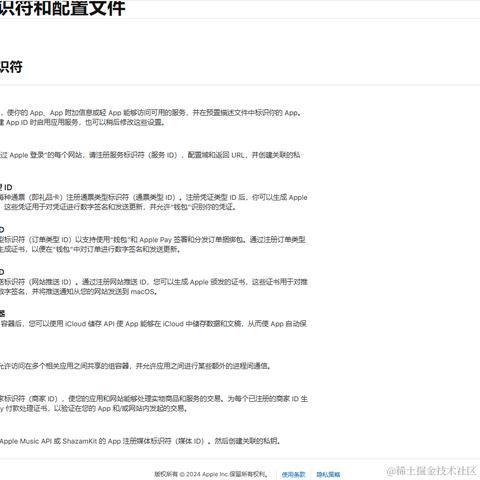Click the paragraph about iCloud 储存 API
The width and height of the screenshot is (480, 480).
[153, 324]
